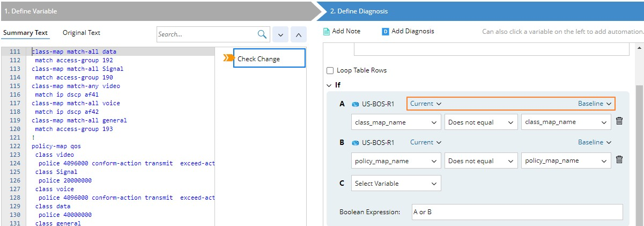Open the Current dropdown in condition A
This screenshot has height=226, width=644.
point(426,104)
